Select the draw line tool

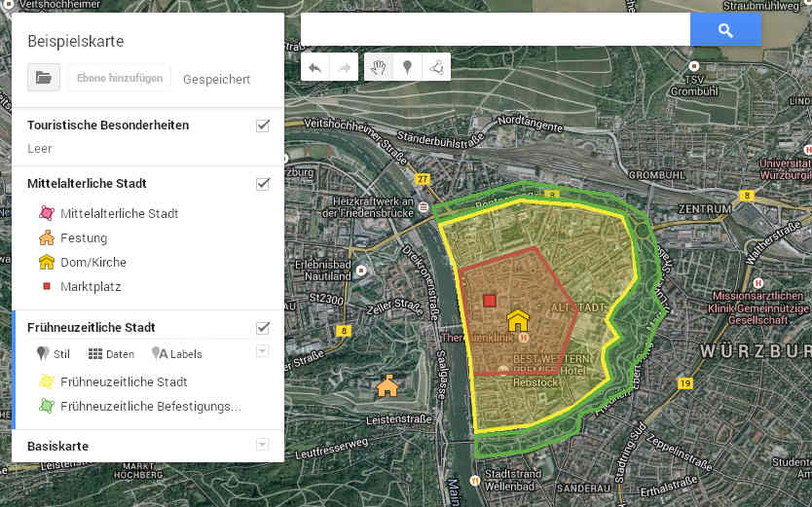point(436,67)
